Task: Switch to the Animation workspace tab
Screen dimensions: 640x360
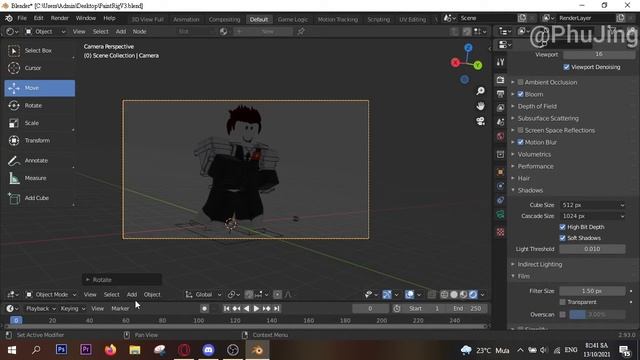Action: pos(186,19)
